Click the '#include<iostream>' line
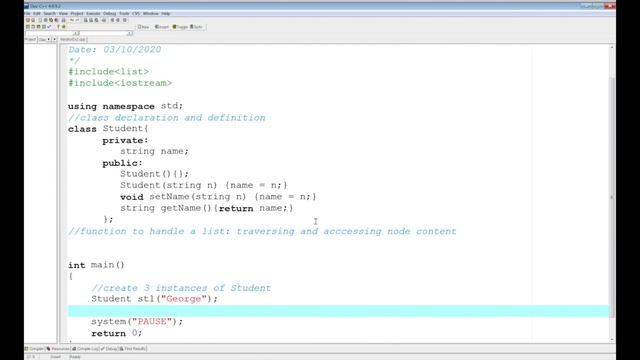This screenshot has height=360, width=640. 120,83
